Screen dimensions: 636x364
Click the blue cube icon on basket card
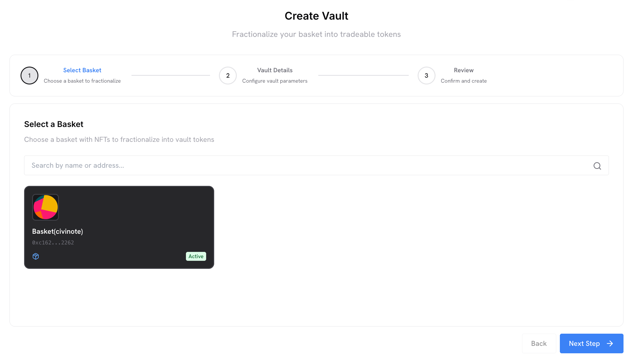coord(36,256)
